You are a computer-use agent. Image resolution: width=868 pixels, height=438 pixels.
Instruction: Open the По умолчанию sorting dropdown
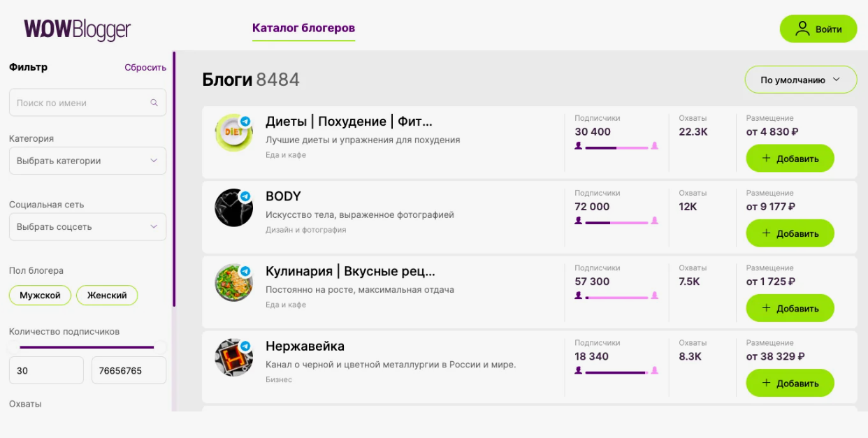coord(800,80)
